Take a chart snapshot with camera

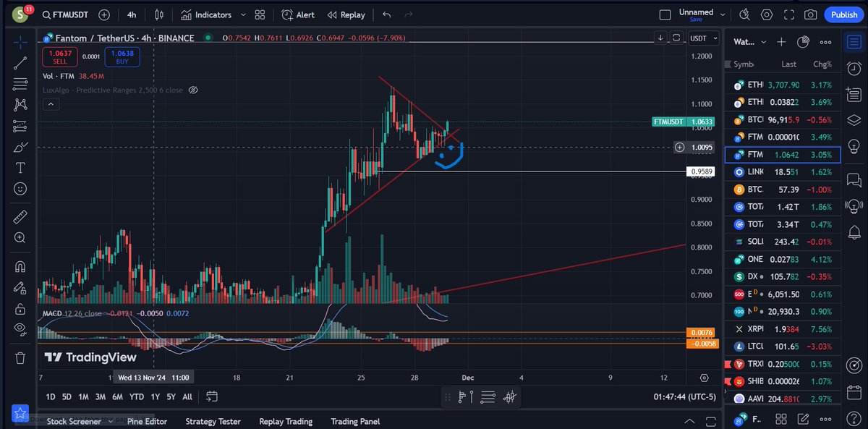811,14
